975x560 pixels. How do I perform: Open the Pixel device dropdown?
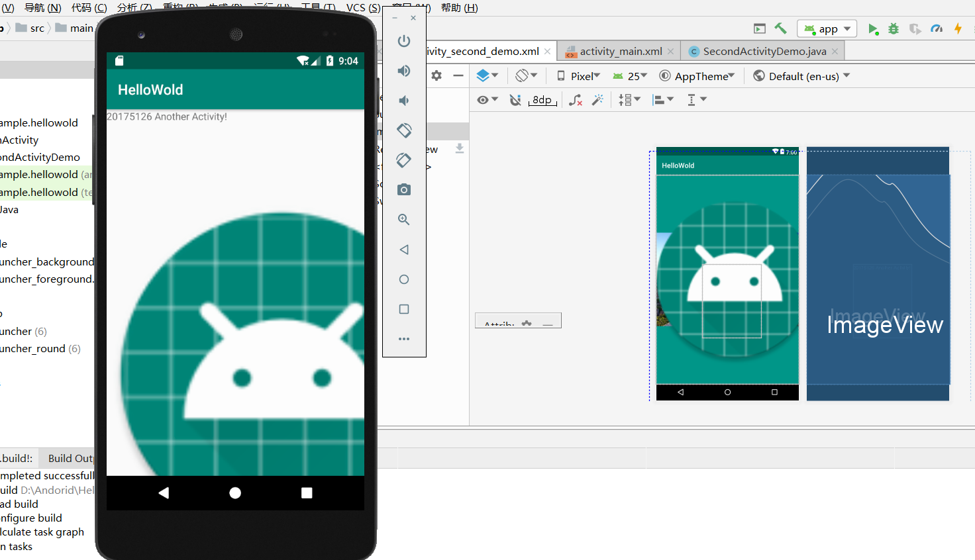point(578,76)
